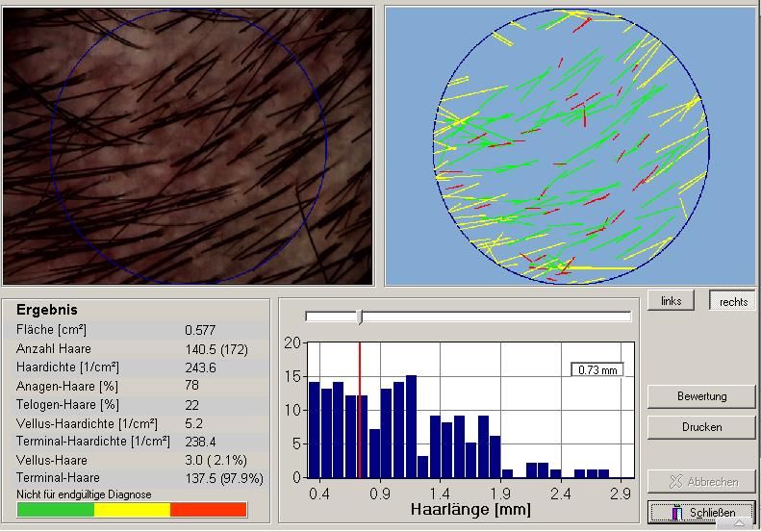Click the Ergebnis heading
The image size is (761, 532).
click(46, 310)
